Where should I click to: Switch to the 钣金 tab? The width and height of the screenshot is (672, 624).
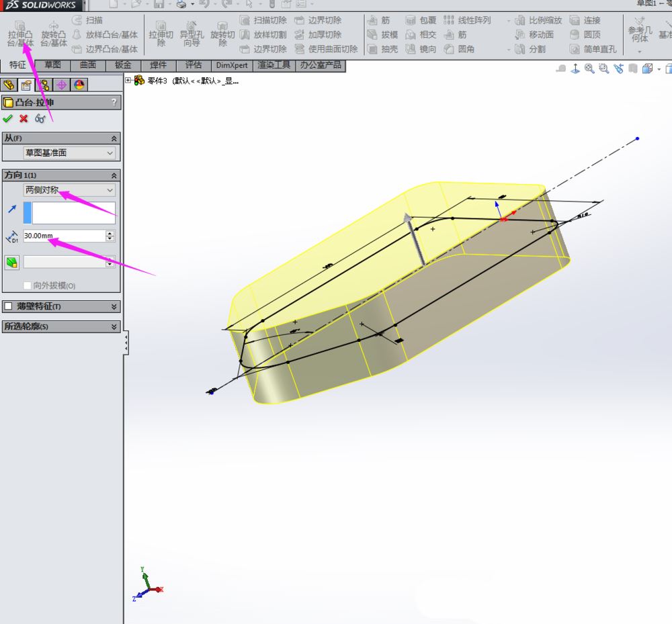[x=123, y=65]
